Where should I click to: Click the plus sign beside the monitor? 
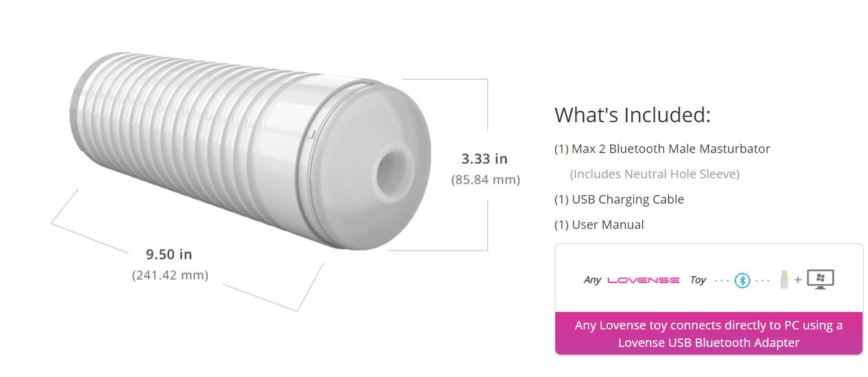(798, 280)
